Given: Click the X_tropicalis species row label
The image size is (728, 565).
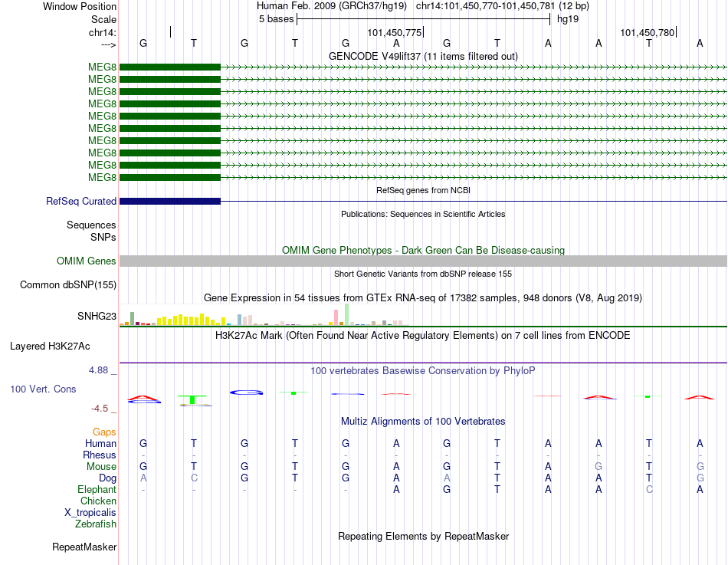Looking at the screenshot, I should coord(90,513).
